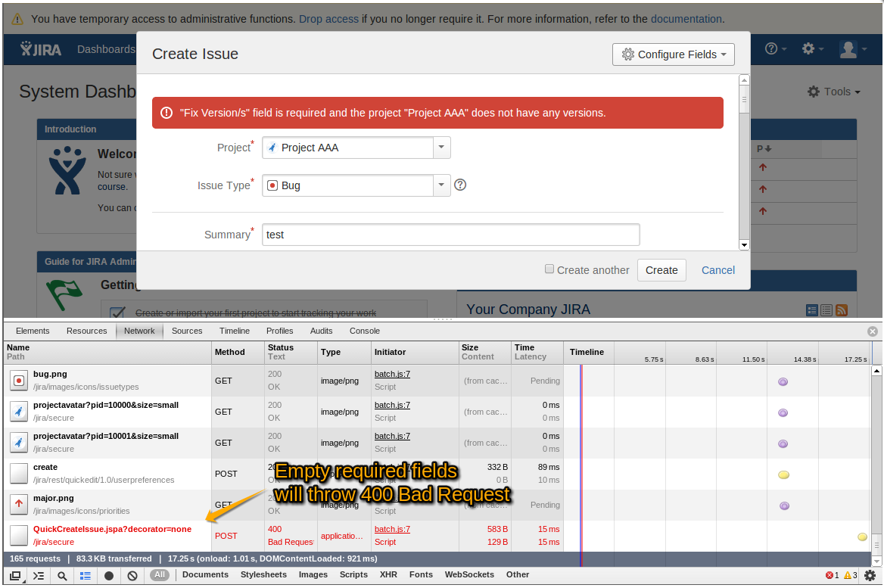The image size is (884, 588).
Task: Click the warning triangle icon in top banner
Action: tap(17, 19)
